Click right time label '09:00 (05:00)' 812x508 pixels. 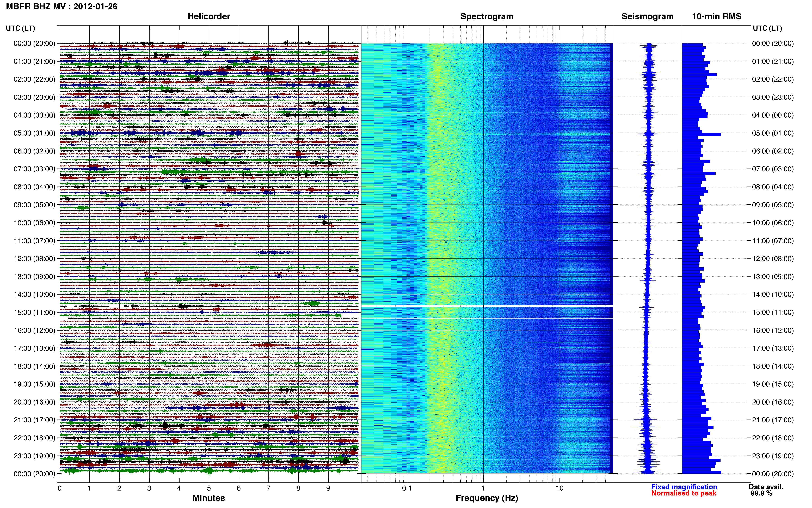coord(773,205)
